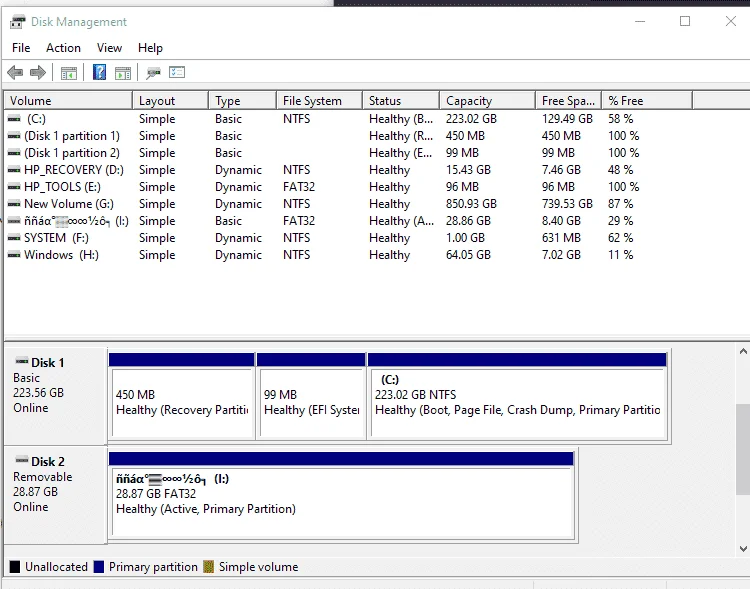Open the Help menu

click(150, 48)
